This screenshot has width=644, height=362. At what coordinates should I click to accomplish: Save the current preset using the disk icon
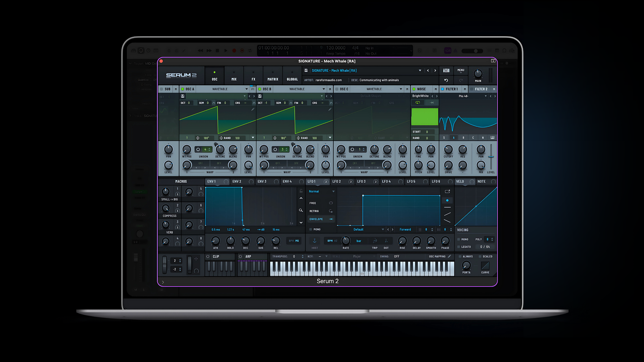coord(306,71)
